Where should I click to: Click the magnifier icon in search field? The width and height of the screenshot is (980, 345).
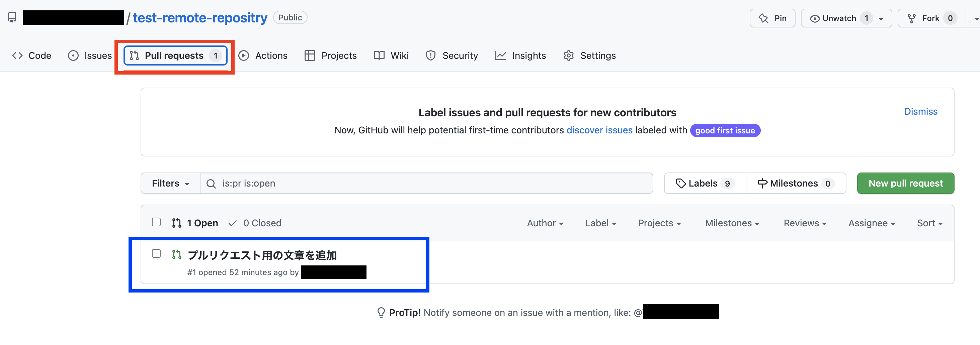211,184
